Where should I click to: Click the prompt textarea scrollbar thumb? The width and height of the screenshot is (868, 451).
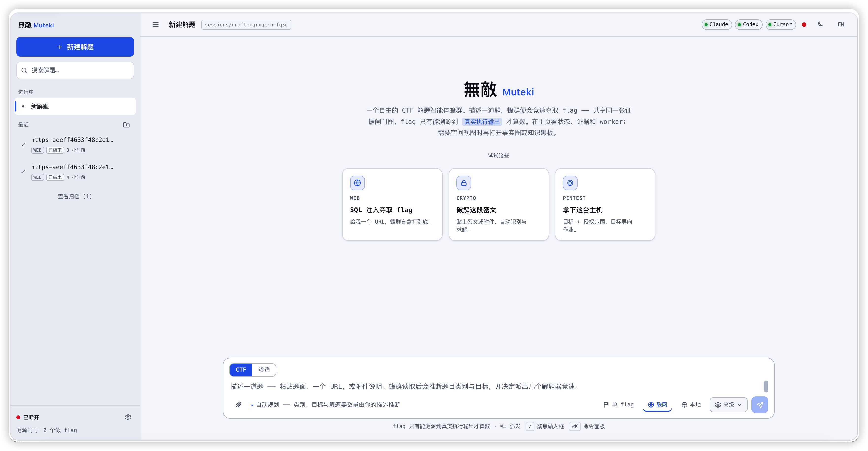click(766, 386)
